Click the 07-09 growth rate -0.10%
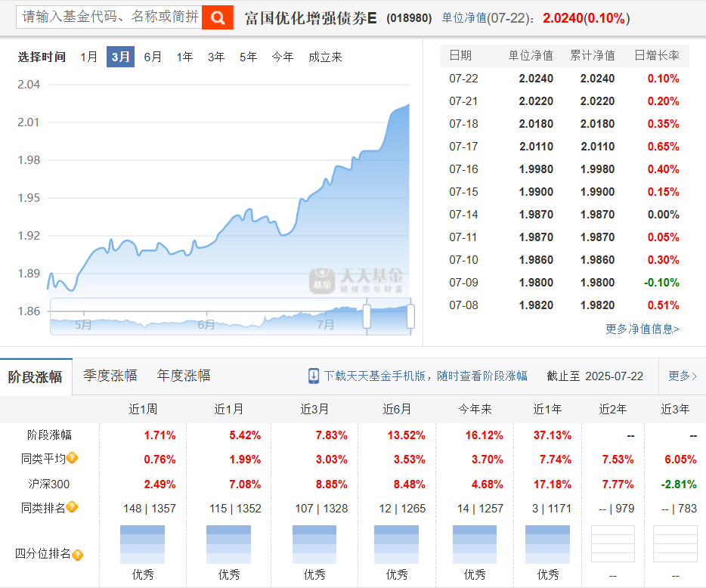 point(661,283)
